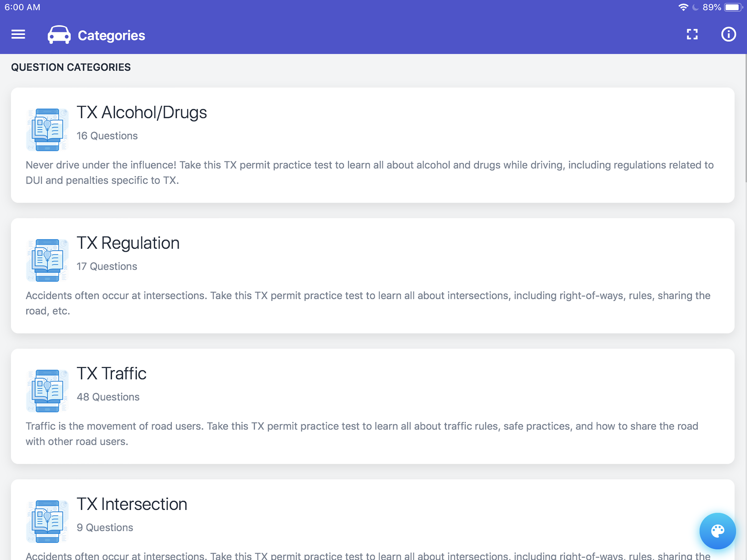Image resolution: width=747 pixels, height=560 pixels.
Task: Click the Categories title in the header
Action: pyautogui.click(x=112, y=35)
